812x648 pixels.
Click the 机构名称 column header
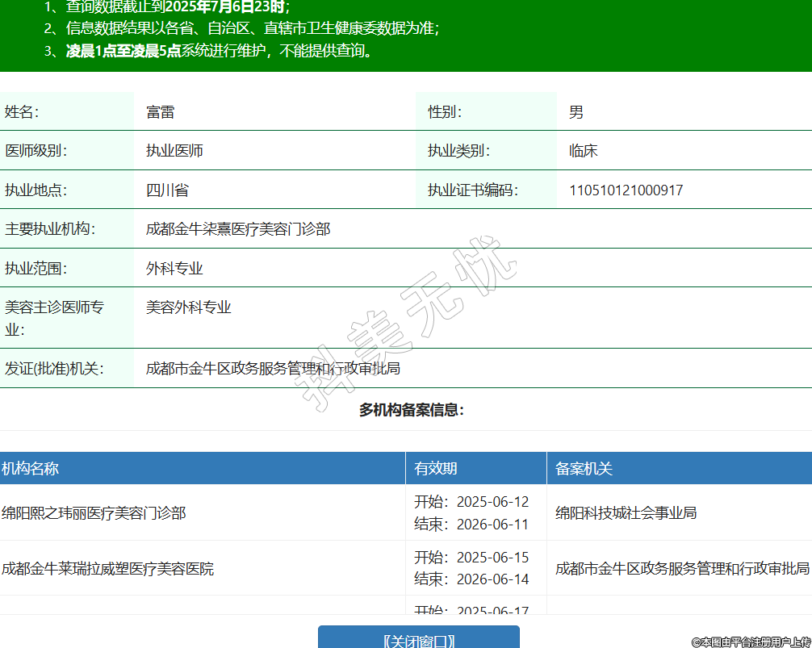[31, 469]
